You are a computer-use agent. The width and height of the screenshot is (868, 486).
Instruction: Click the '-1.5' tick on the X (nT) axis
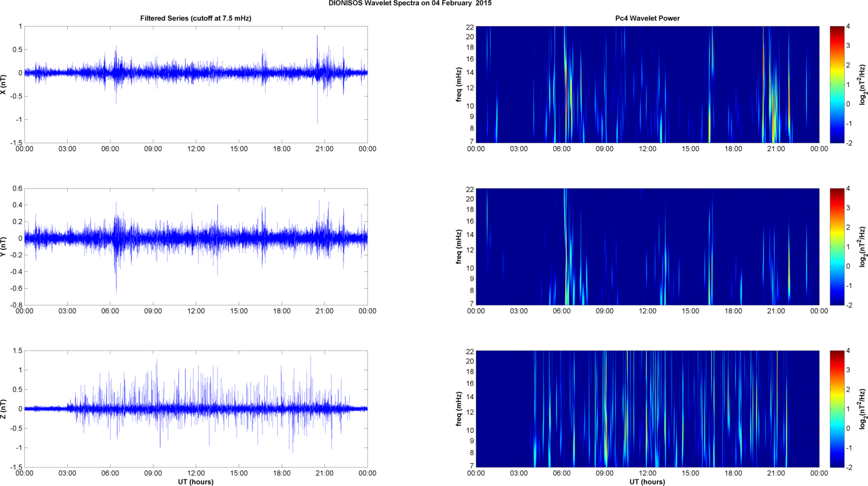tap(16, 143)
